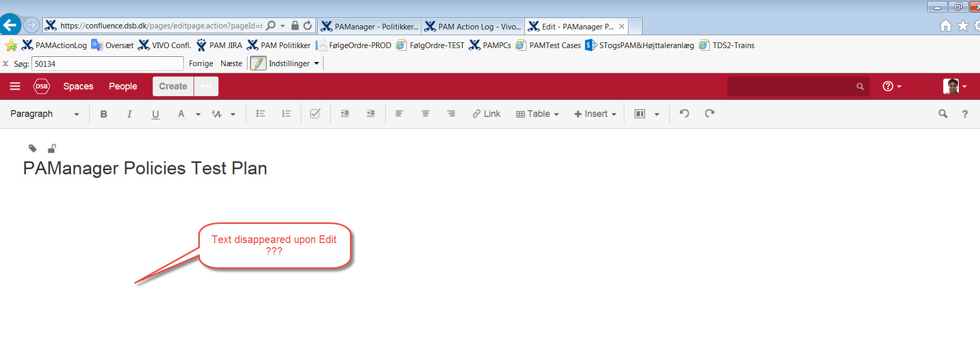This screenshot has height=347, width=980.
Task: Open page labels tag icon
Action: pyautogui.click(x=33, y=148)
